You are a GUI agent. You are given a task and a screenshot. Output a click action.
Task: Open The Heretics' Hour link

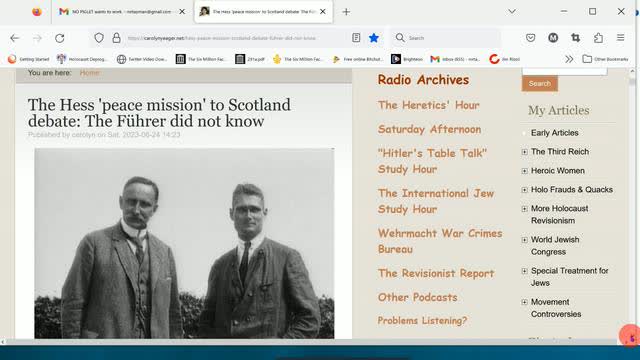coord(429,105)
